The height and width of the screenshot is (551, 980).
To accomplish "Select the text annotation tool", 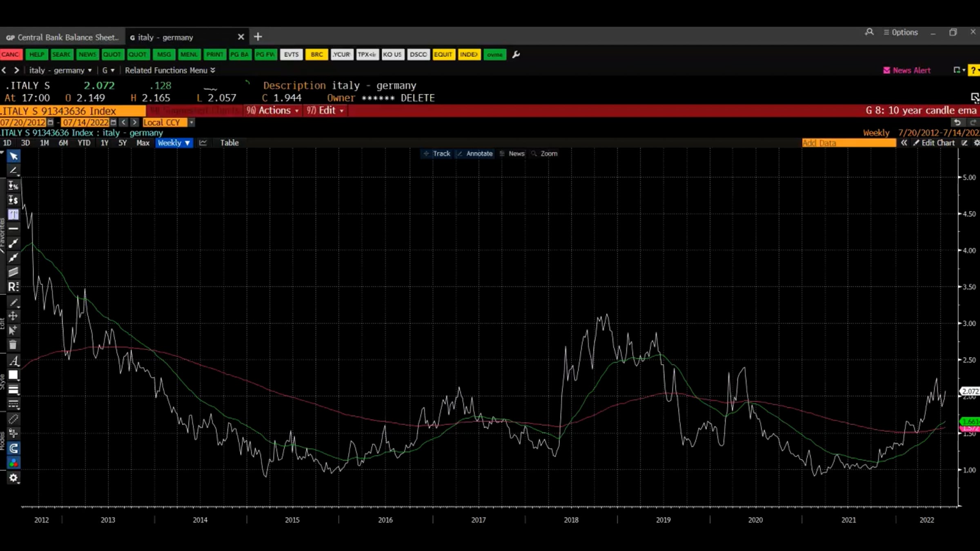I will [13, 215].
